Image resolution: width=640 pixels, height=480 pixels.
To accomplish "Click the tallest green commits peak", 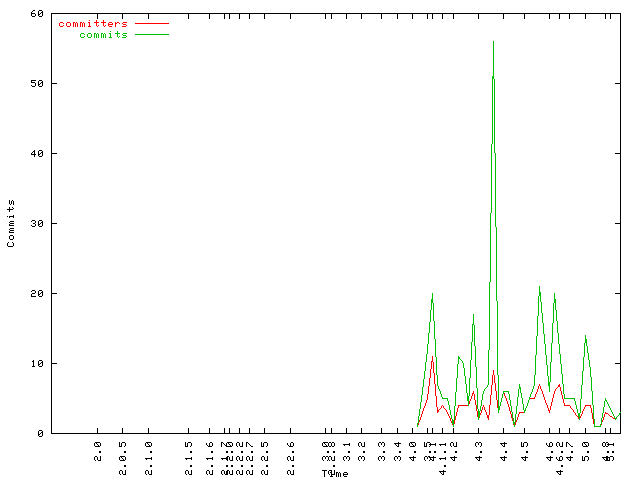I will [493, 43].
